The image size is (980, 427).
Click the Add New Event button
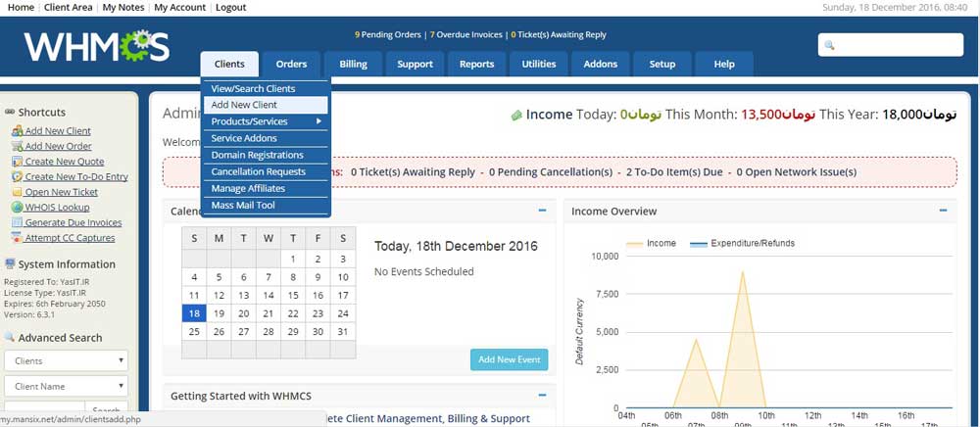point(510,359)
